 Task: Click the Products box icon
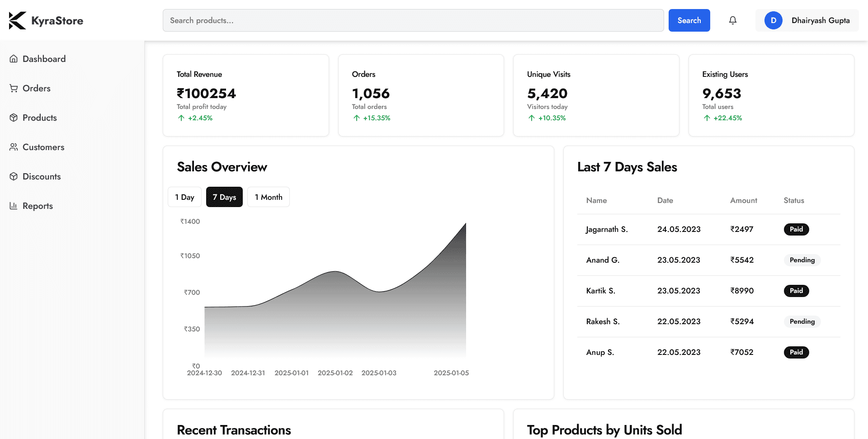click(x=14, y=118)
